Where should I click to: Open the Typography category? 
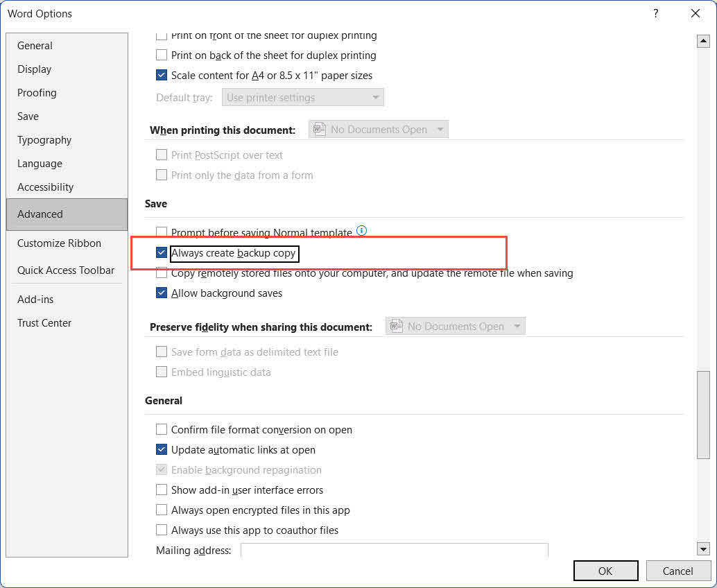pyautogui.click(x=67, y=140)
